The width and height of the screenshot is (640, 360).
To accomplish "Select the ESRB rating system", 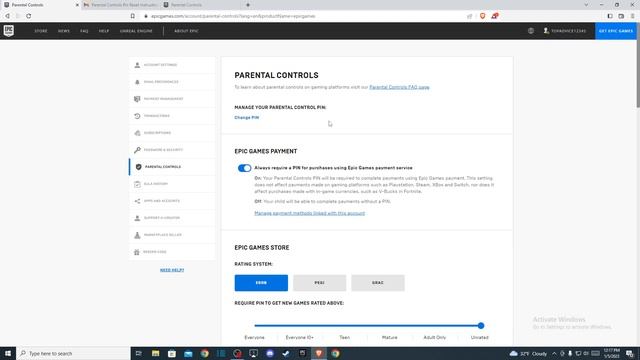I will (x=261, y=283).
